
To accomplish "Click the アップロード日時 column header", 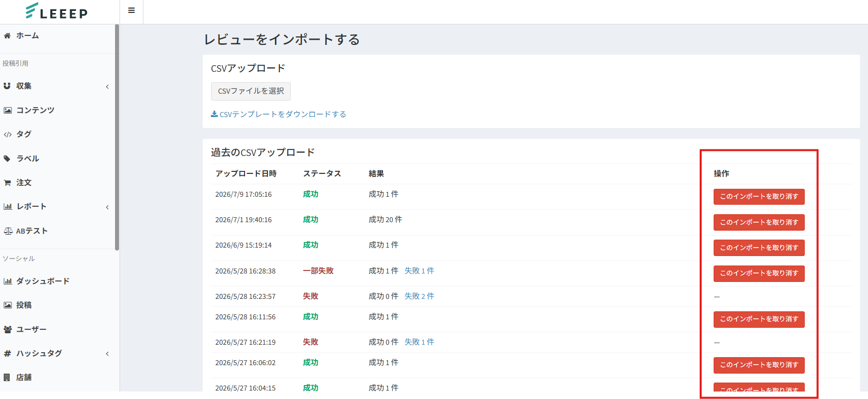I will 246,173.
